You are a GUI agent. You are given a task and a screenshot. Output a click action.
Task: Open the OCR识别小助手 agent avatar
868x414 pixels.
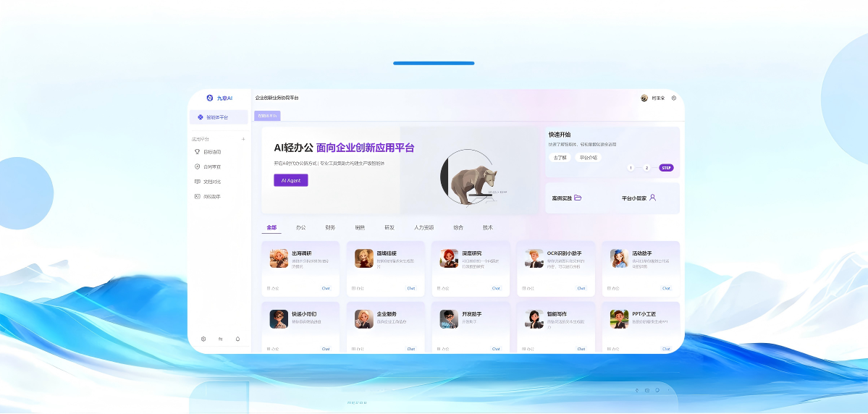tap(534, 258)
